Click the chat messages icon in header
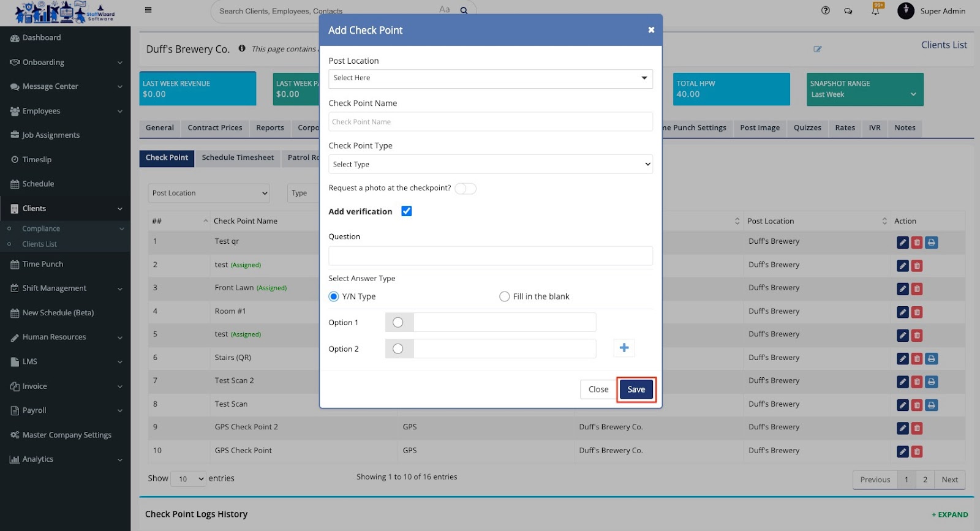The height and width of the screenshot is (531, 980). click(x=848, y=11)
